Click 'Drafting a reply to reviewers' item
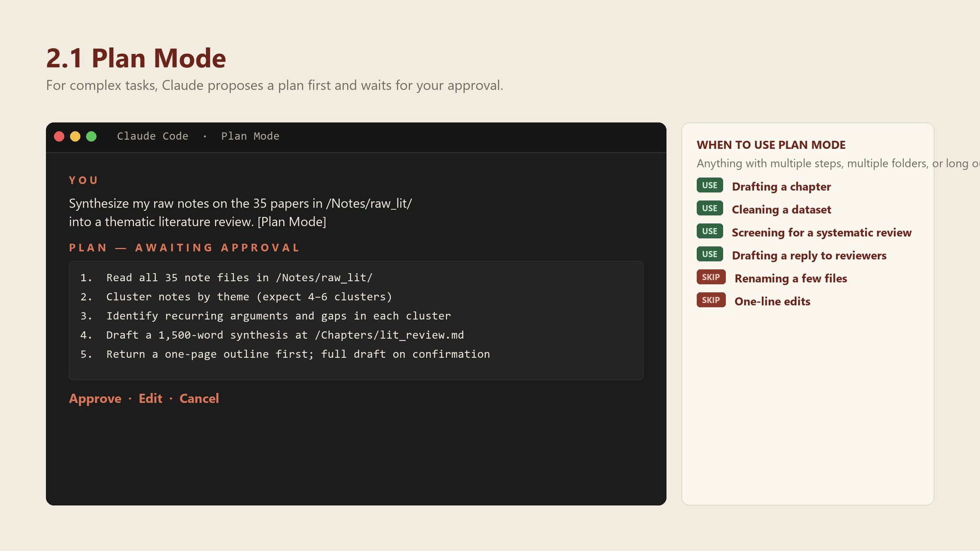The width and height of the screenshot is (980, 551). 809,255
